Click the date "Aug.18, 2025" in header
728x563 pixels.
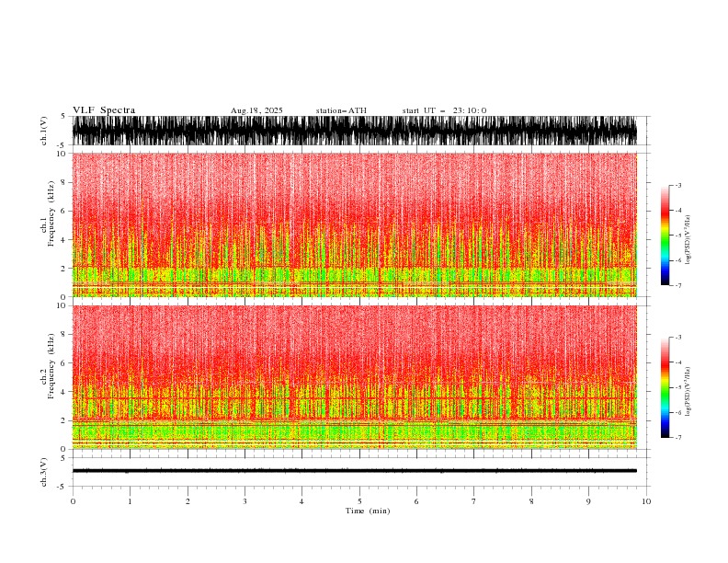click(x=256, y=110)
